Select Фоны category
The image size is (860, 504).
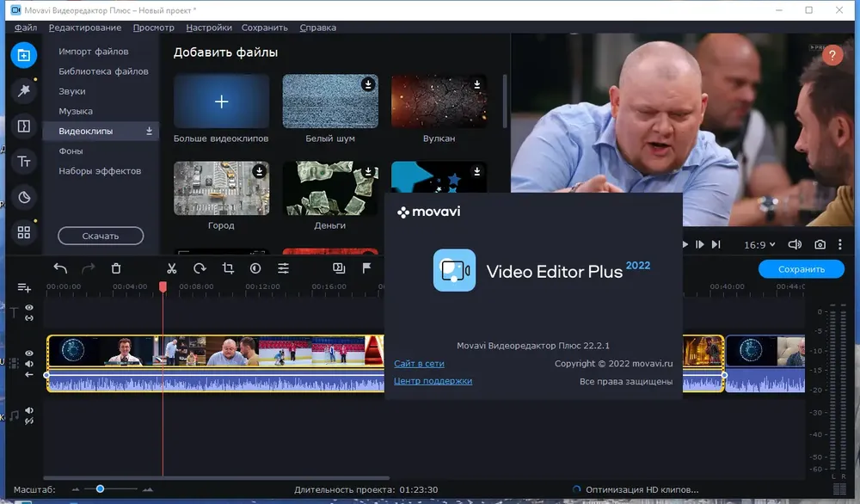[71, 151]
